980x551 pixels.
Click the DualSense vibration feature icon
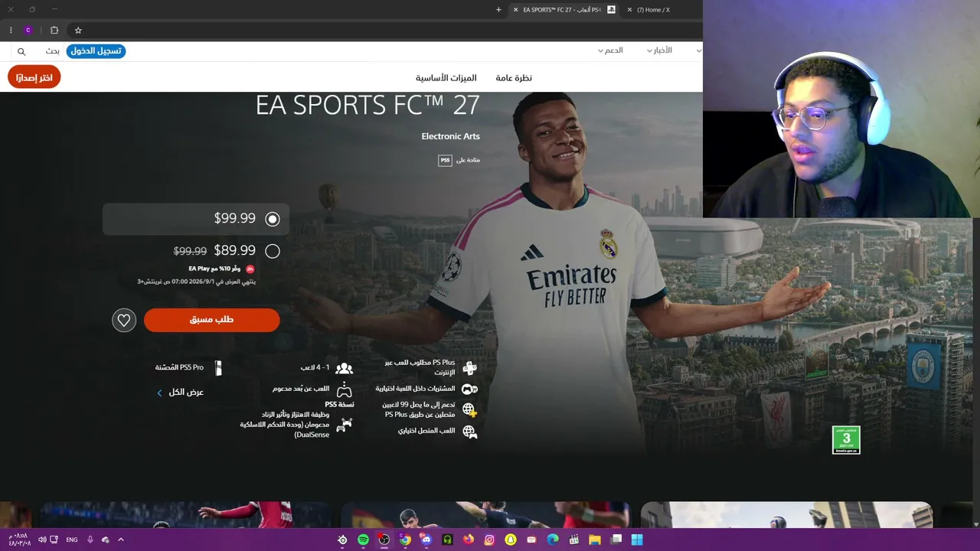tap(345, 424)
